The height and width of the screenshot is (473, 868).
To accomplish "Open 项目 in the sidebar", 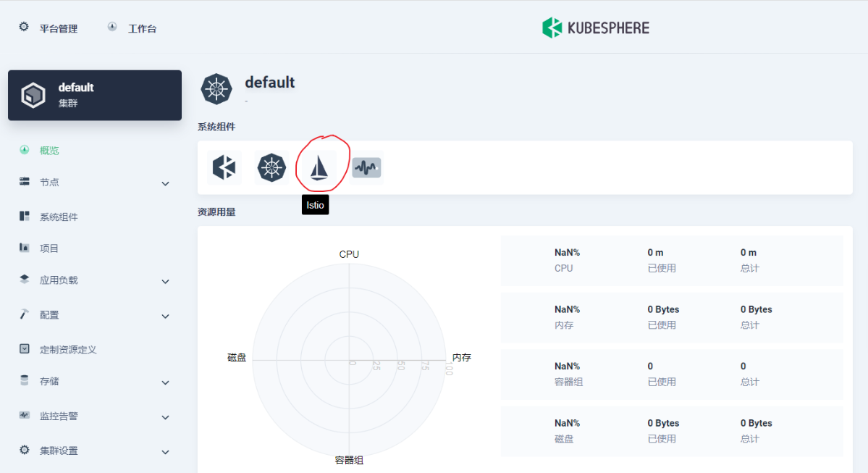I will point(49,248).
